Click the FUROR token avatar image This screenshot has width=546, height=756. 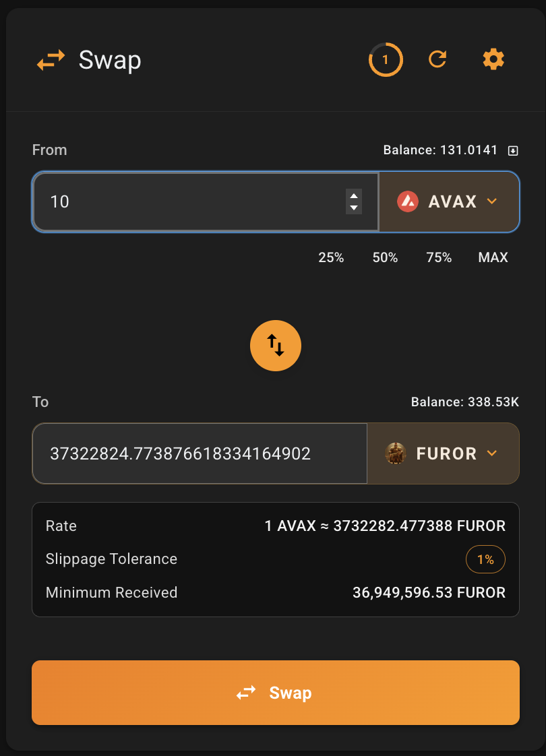[x=396, y=453]
